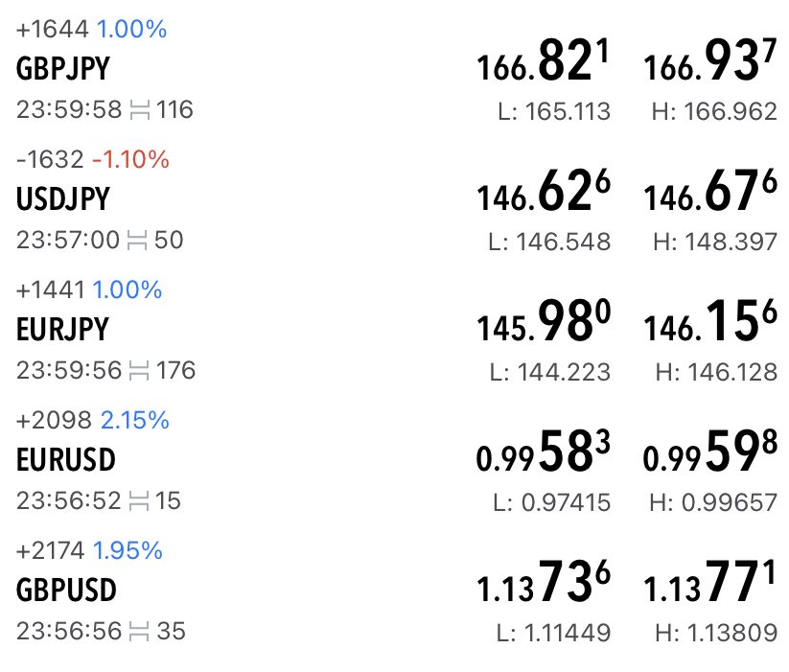Click the blue 2.15% change on EURUSD
This screenshot has width=789, height=672.
tap(135, 420)
